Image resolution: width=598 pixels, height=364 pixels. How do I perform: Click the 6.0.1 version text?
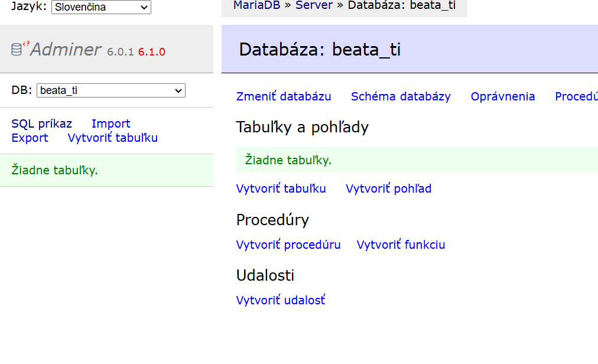point(120,52)
